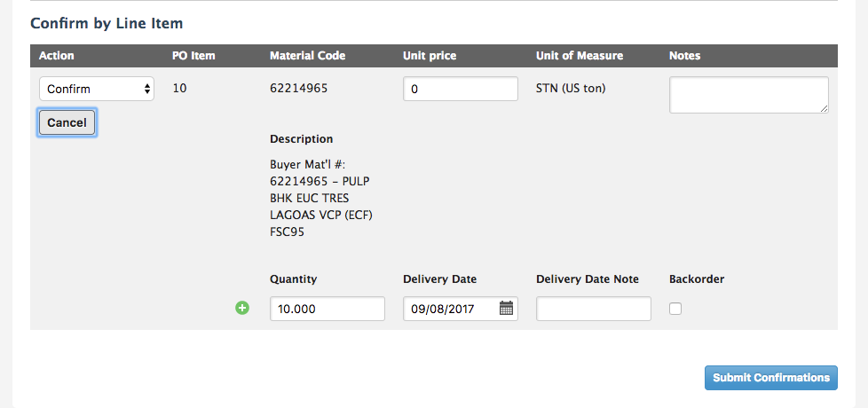This screenshot has height=408, width=868.
Task: Select the Quantity field with 10.000
Action: 327,309
